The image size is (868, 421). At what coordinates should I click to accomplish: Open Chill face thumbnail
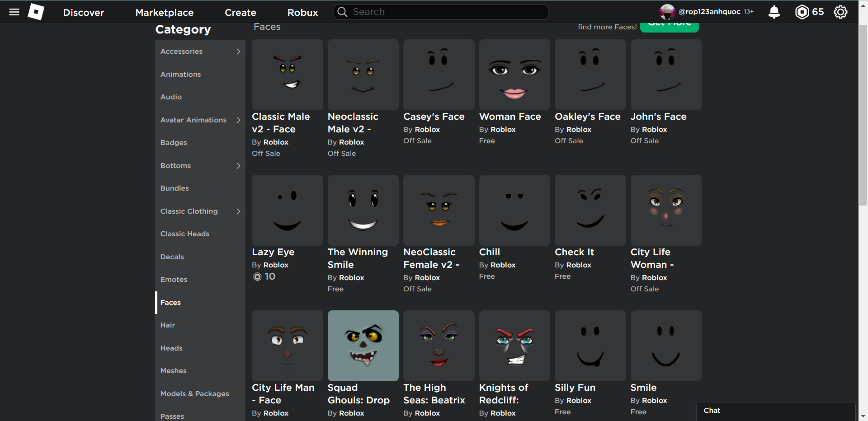point(514,210)
